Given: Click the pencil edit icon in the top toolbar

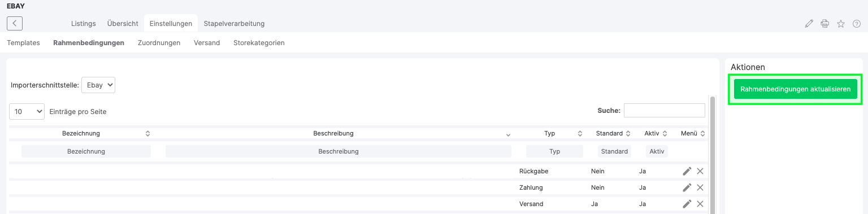Looking at the screenshot, I should (x=809, y=24).
